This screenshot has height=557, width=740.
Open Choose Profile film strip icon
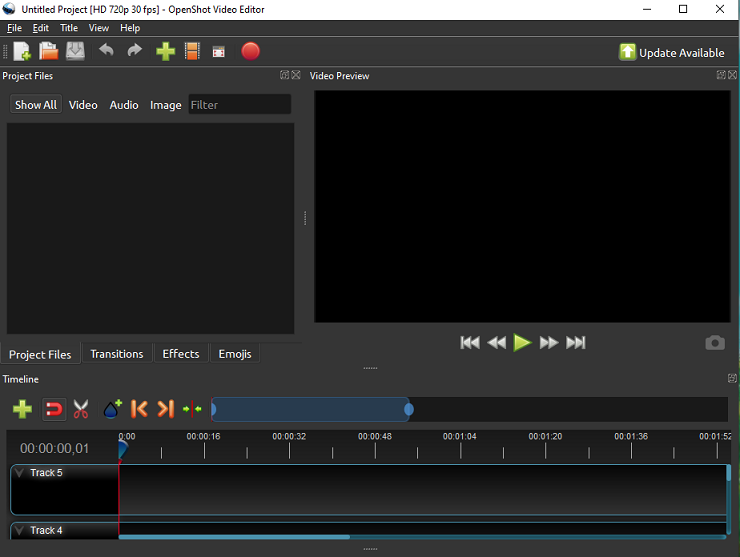193,51
